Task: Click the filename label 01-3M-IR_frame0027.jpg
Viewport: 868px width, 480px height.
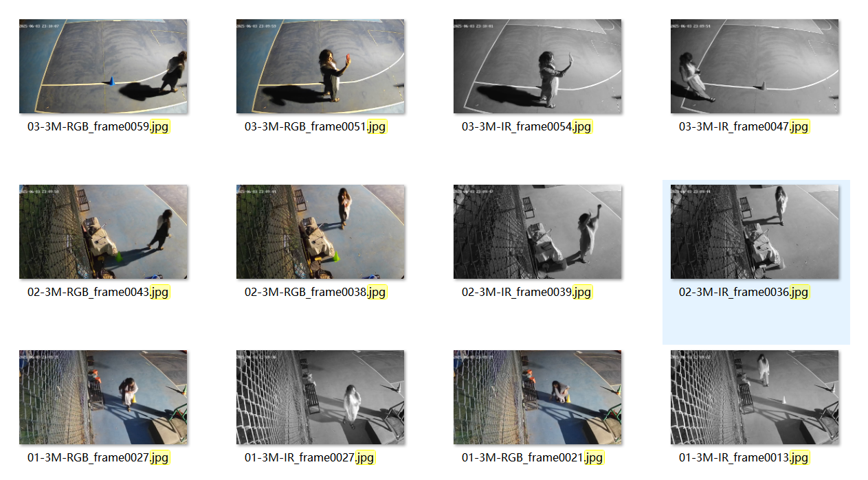Action: [x=310, y=458]
